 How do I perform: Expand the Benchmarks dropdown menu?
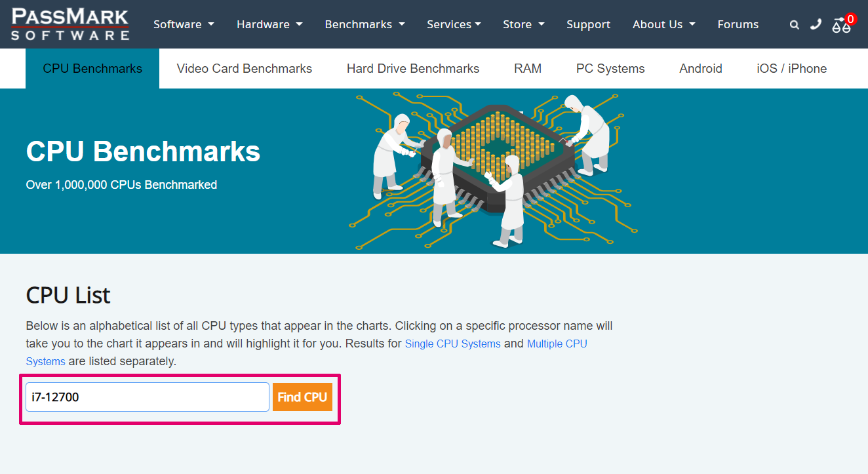click(365, 24)
